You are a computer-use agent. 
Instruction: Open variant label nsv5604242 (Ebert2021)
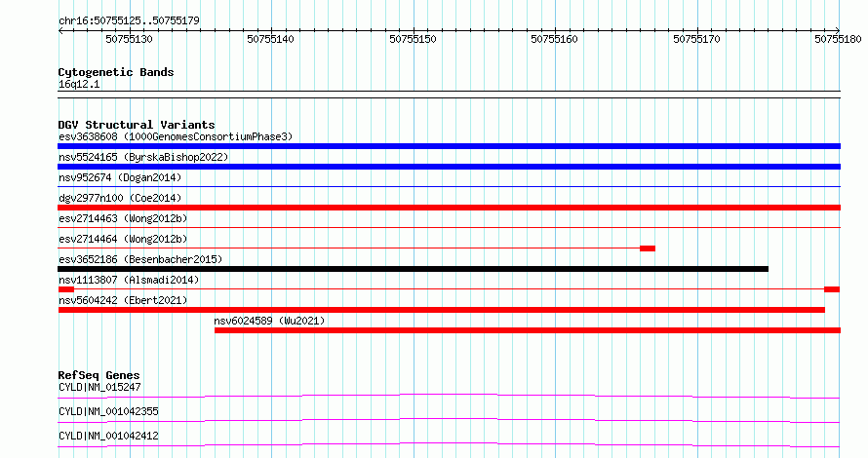tap(123, 300)
